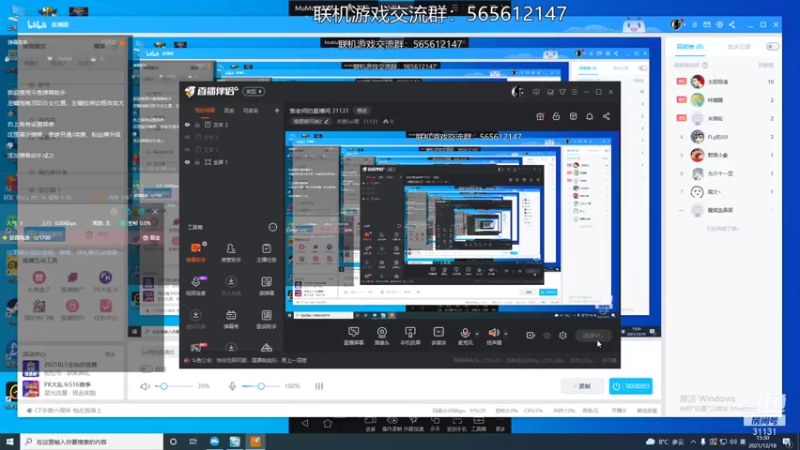Open settings gear in 直播伴侣 bottom bar

[x=563, y=335]
